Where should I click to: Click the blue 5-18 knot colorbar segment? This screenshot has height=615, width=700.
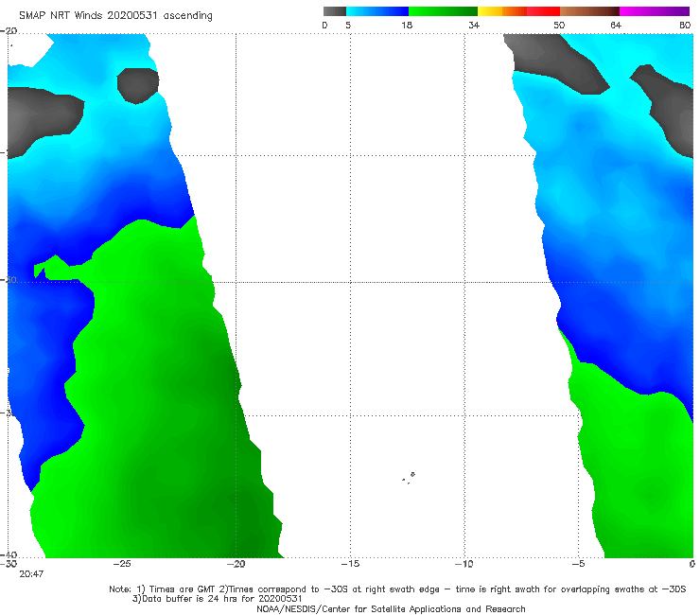point(377,11)
